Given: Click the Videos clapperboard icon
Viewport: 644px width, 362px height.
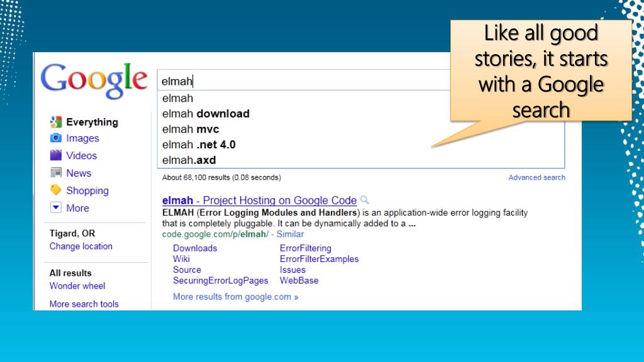Looking at the screenshot, I should pyautogui.click(x=56, y=155).
